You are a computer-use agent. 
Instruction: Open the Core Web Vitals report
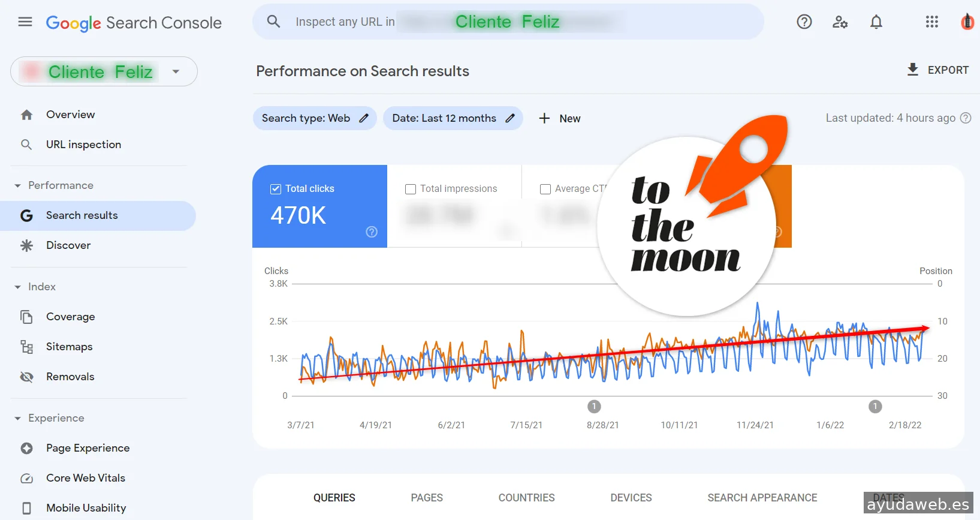point(85,478)
